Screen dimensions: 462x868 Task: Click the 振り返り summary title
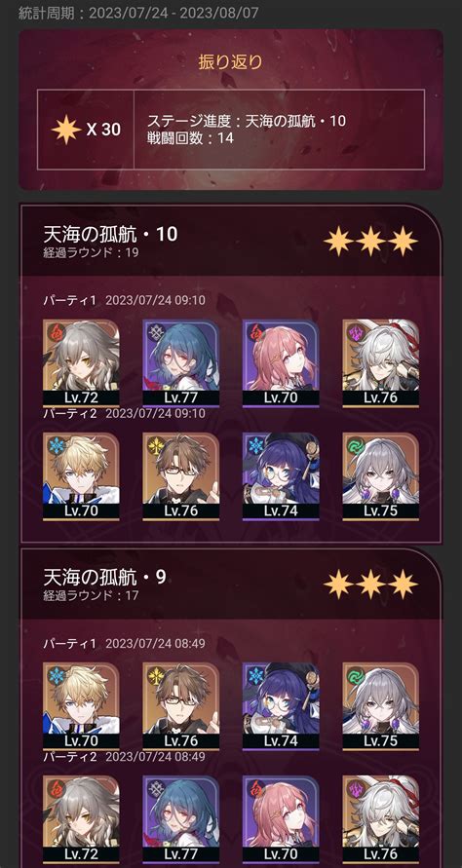coord(230,61)
